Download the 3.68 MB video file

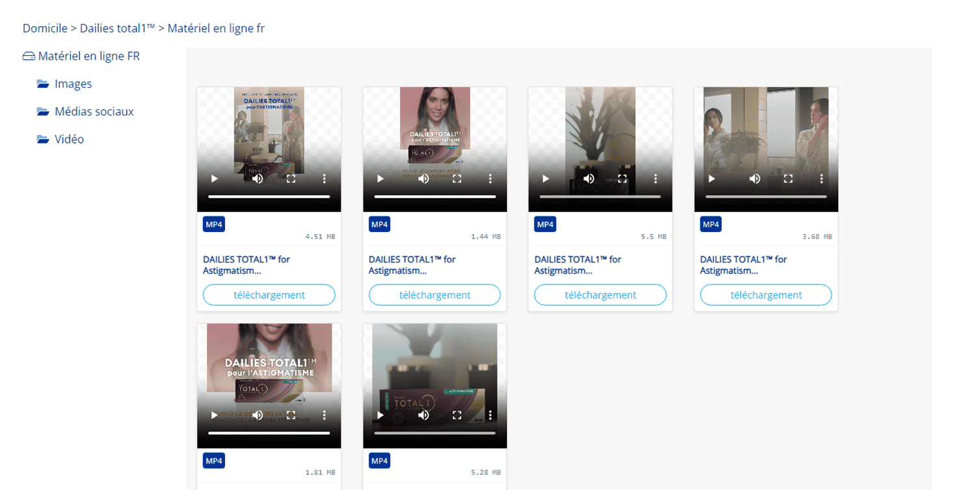(765, 295)
